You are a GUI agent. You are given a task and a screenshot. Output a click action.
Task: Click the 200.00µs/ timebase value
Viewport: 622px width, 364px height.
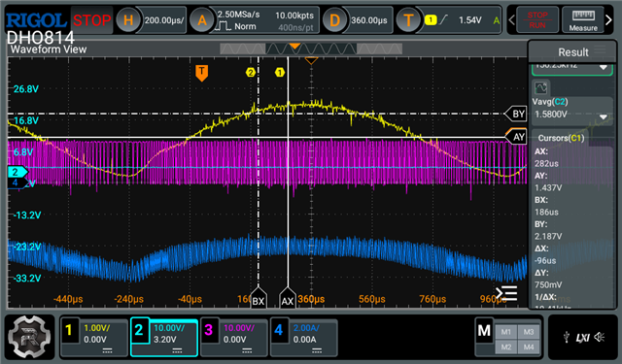(x=164, y=20)
